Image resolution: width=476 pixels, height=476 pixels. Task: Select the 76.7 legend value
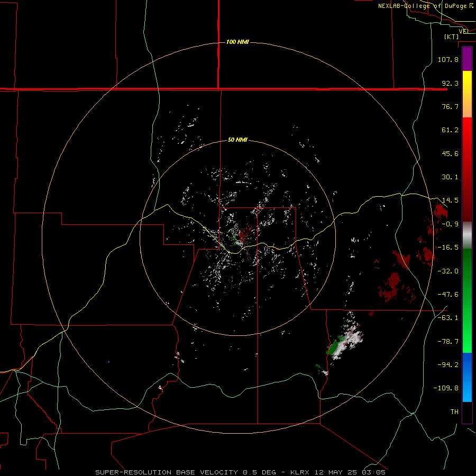pos(450,106)
